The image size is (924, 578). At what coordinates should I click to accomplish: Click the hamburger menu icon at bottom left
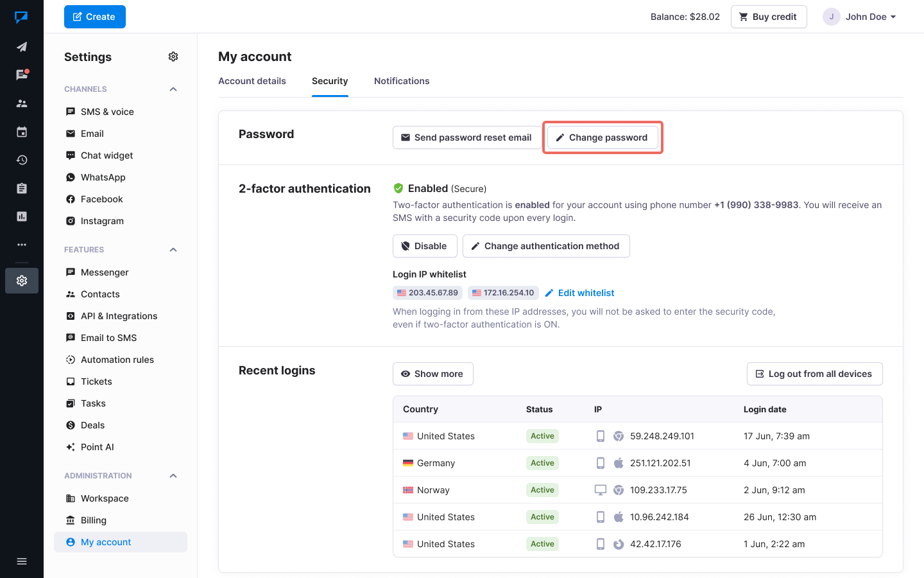pyautogui.click(x=22, y=561)
